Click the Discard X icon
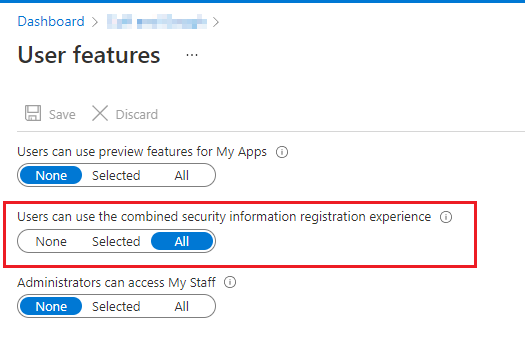 (100, 113)
